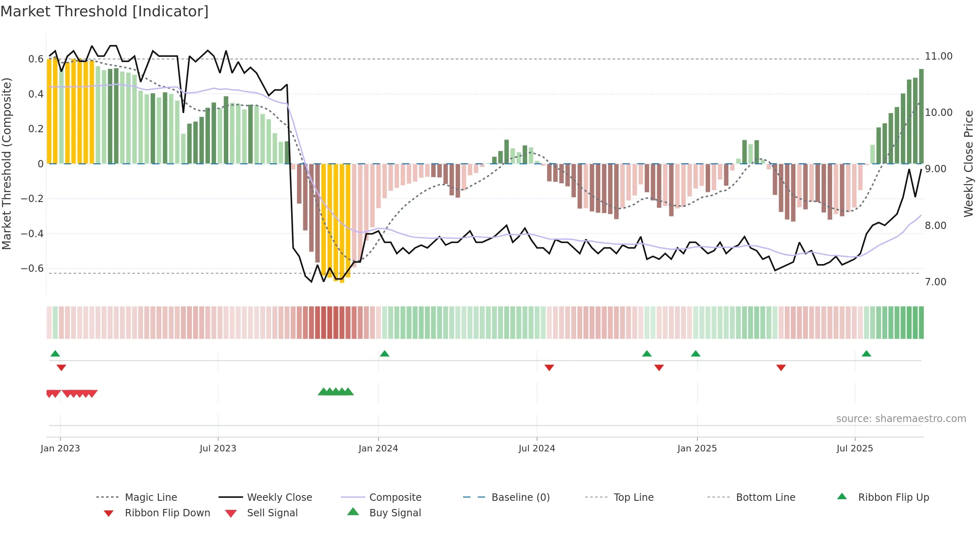Click the red Sell Signal legend triangle
The width and height of the screenshot is (980, 551).
click(x=231, y=513)
